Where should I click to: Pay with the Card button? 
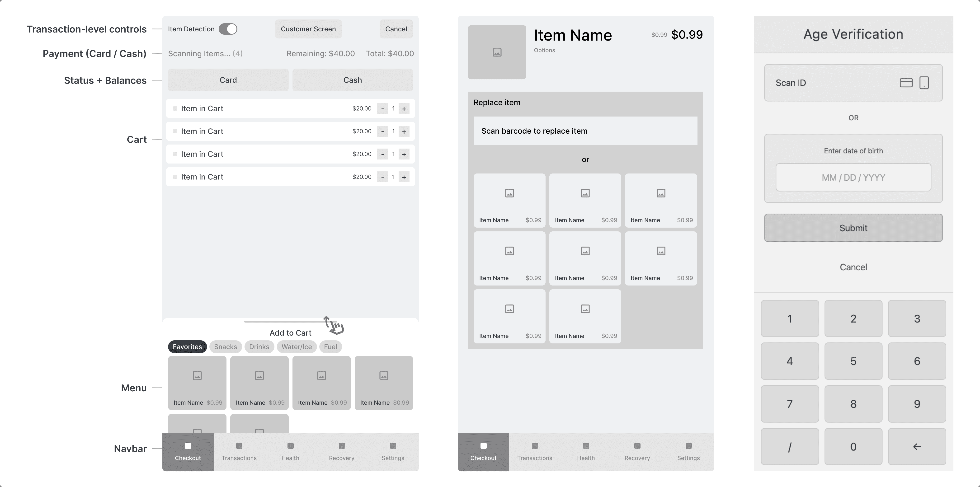(228, 80)
